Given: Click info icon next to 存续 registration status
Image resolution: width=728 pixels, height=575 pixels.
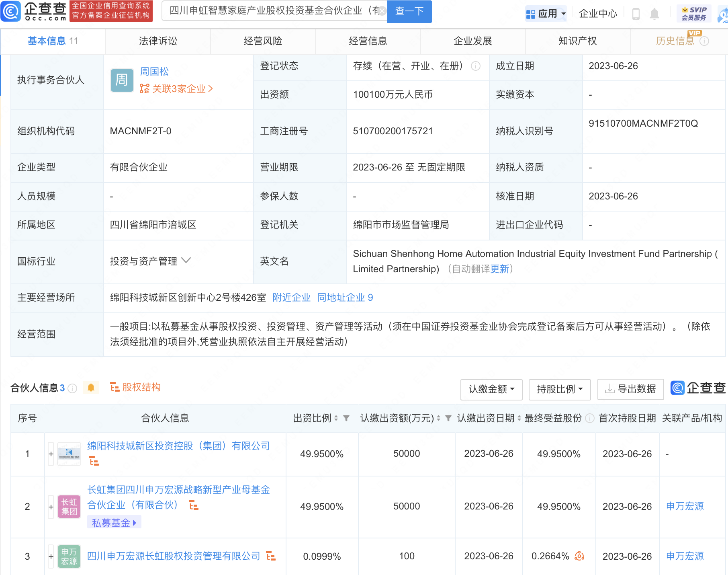Looking at the screenshot, I should tap(476, 66).
